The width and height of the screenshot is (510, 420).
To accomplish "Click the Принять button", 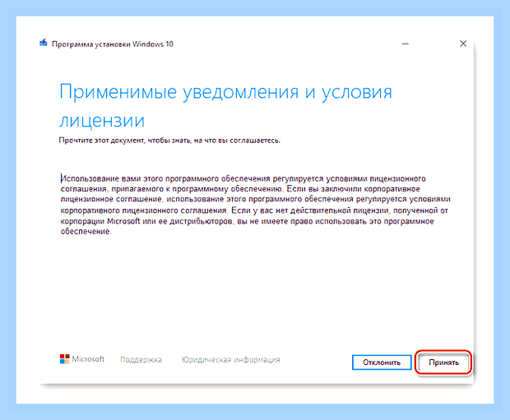I will pos(443,362).
